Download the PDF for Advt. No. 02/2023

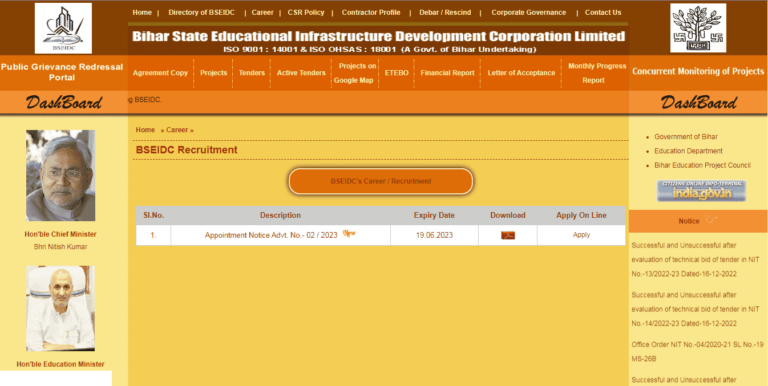pos(508,236)
